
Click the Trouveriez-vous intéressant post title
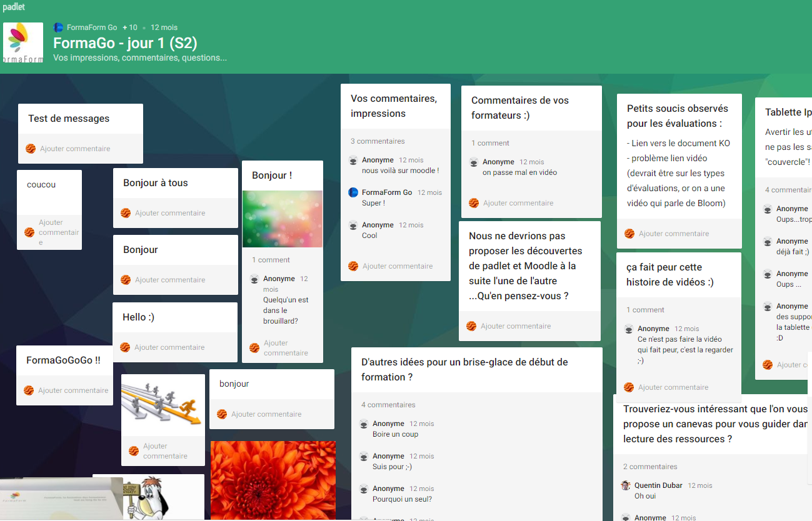[x=716, y=424]
